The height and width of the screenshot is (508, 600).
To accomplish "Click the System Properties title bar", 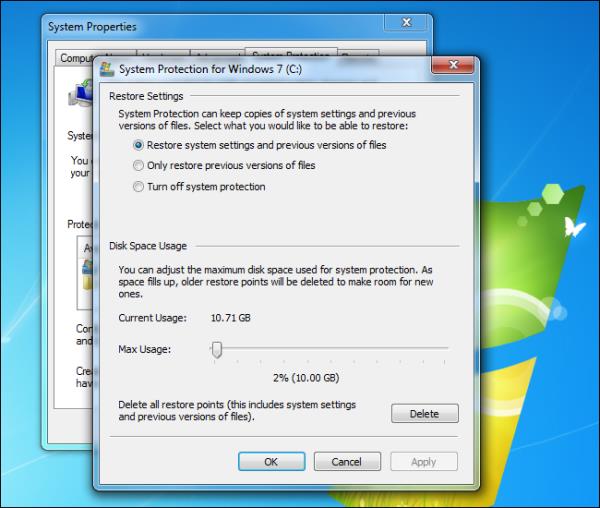I will (x=200, y=26).
